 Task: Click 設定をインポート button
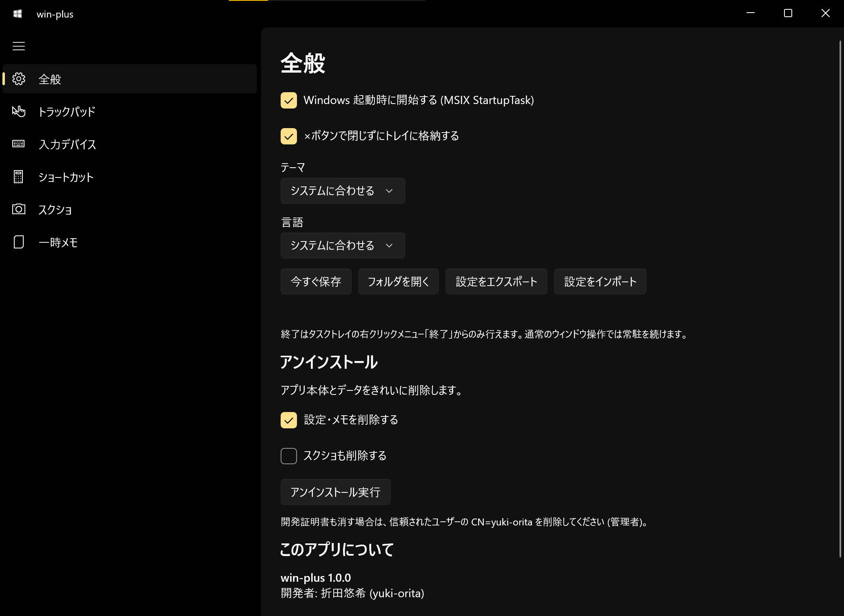click(600, 281)
